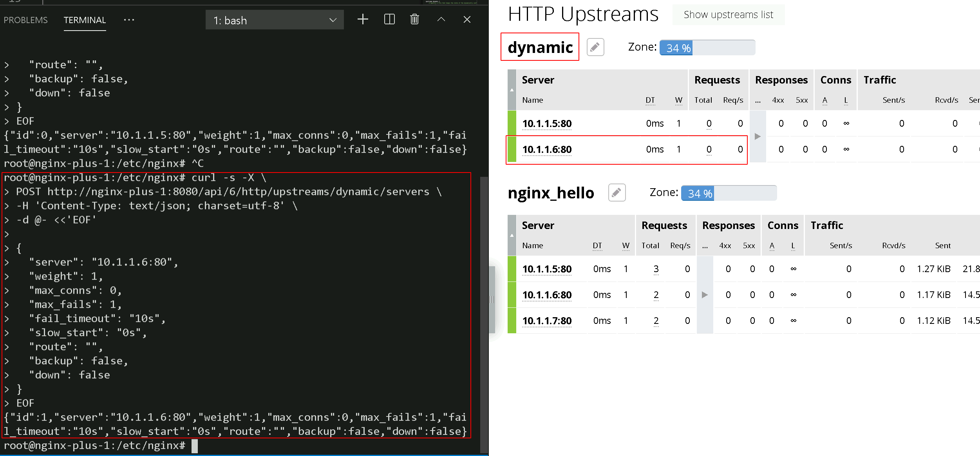Click the W column header in the dynamic table

[x=679, y=100]
